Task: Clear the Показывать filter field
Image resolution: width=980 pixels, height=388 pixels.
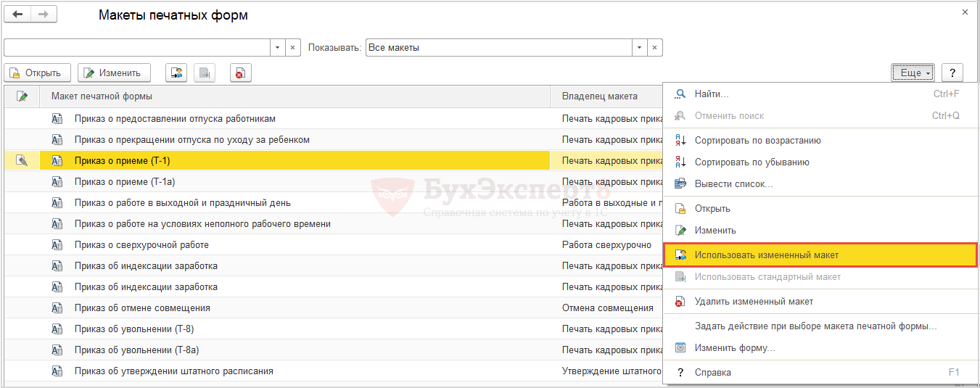Action: pos(654,48)
